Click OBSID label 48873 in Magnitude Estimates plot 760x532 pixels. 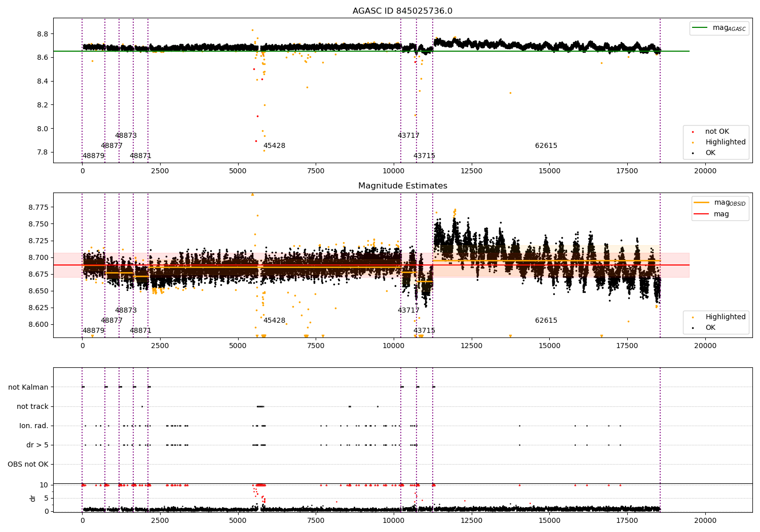(x=126, y=311)
